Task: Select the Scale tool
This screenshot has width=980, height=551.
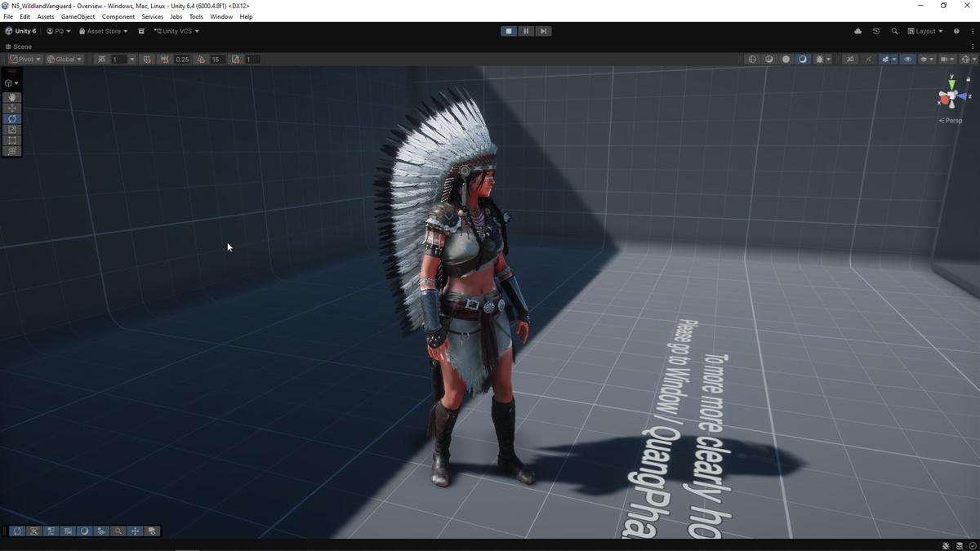Action: 12,129
